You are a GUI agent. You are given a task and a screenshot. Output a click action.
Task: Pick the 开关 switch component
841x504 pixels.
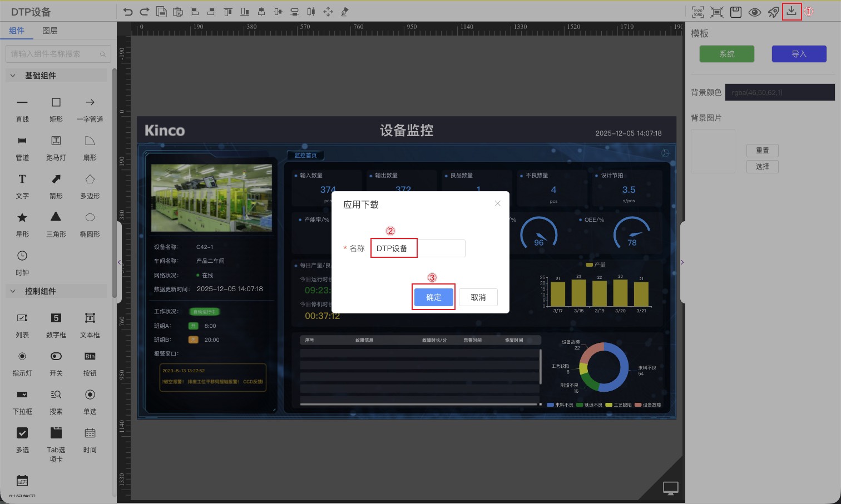click(56, 362)
